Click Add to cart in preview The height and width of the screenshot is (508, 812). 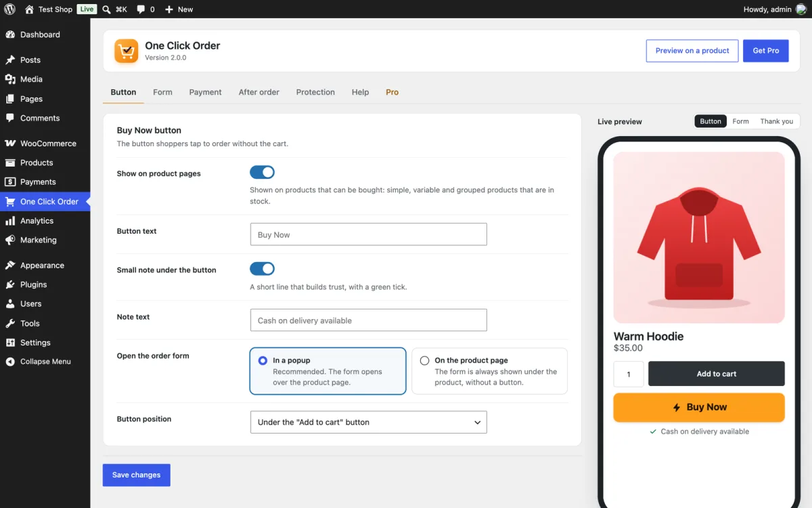(x=717, y=374)
